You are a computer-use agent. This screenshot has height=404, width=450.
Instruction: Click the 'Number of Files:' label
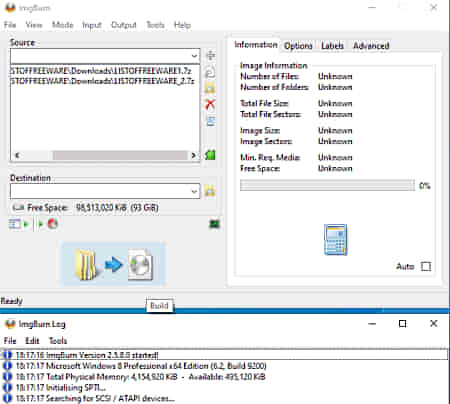point(270,76)
